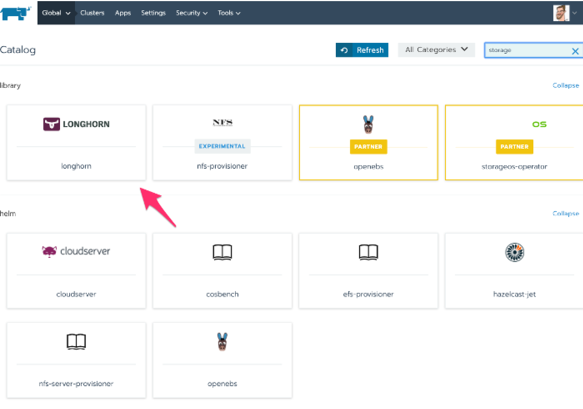This screenshot has height=409, width=583.
Task: Click the StorageOS logo icon
Action: 539,124
